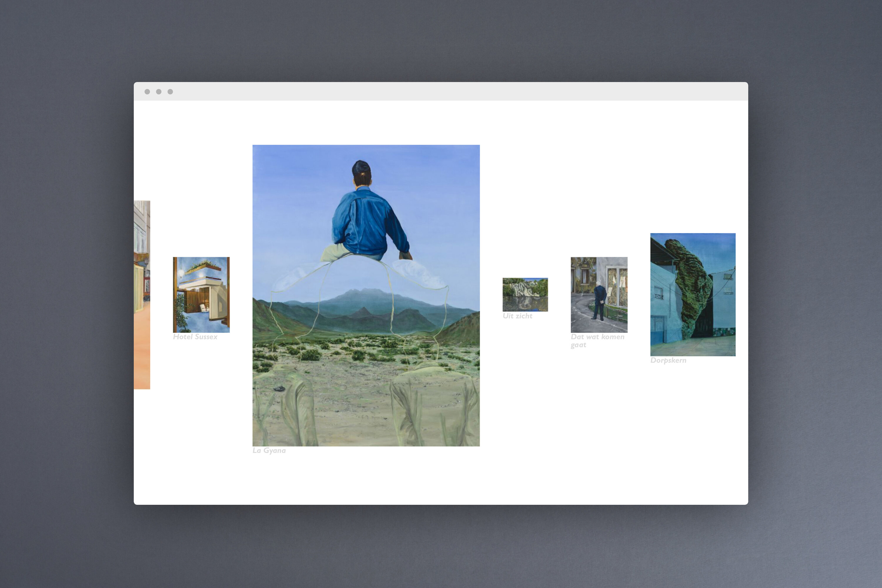Open the La Gyana painting
882x588 pixels.
pyautogui.click(x=366, y=295)
